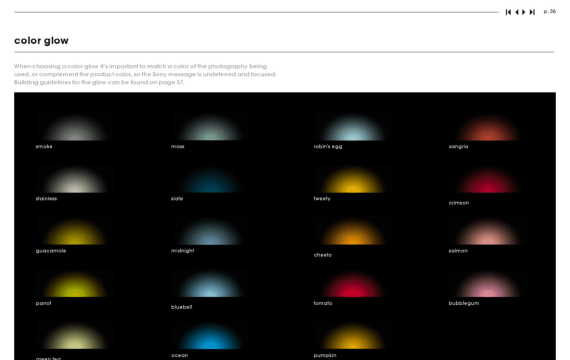Select the sangria glow swatch
The image size is (570, 360).
point(487,128)
